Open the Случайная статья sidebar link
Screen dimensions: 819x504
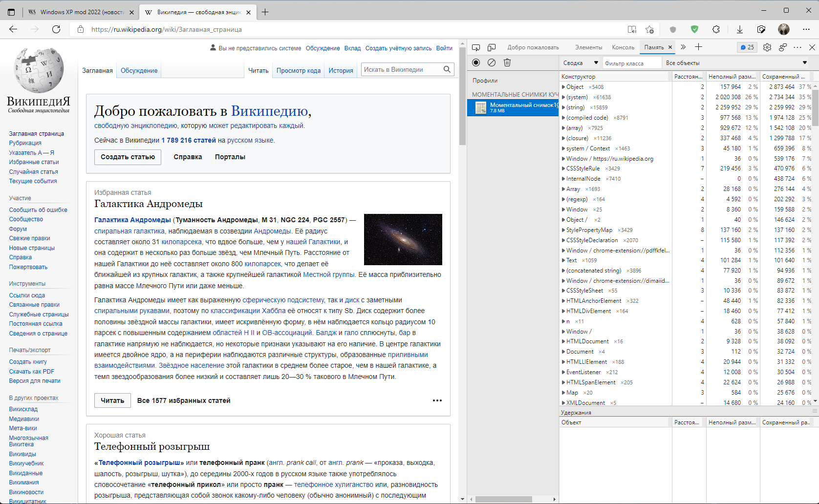click(x=33, y=172)
